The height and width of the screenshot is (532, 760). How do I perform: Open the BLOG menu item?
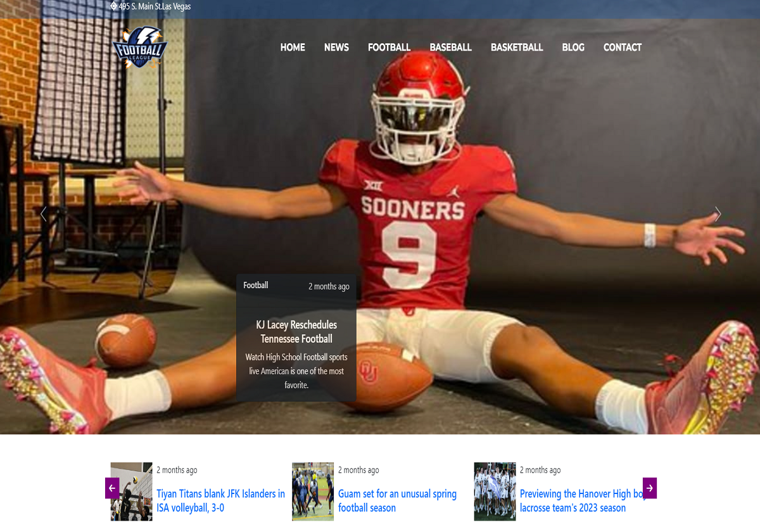click(x=573, y=47)
